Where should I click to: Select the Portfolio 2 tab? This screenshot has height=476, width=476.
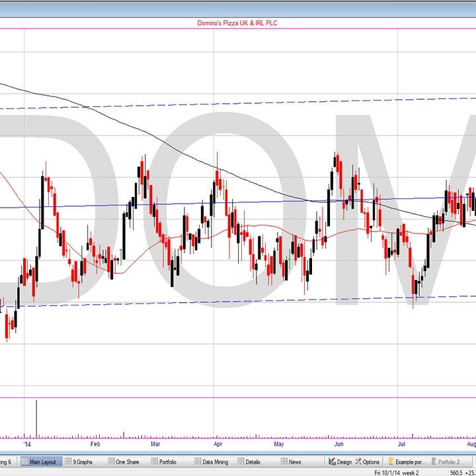click(451, 461)
